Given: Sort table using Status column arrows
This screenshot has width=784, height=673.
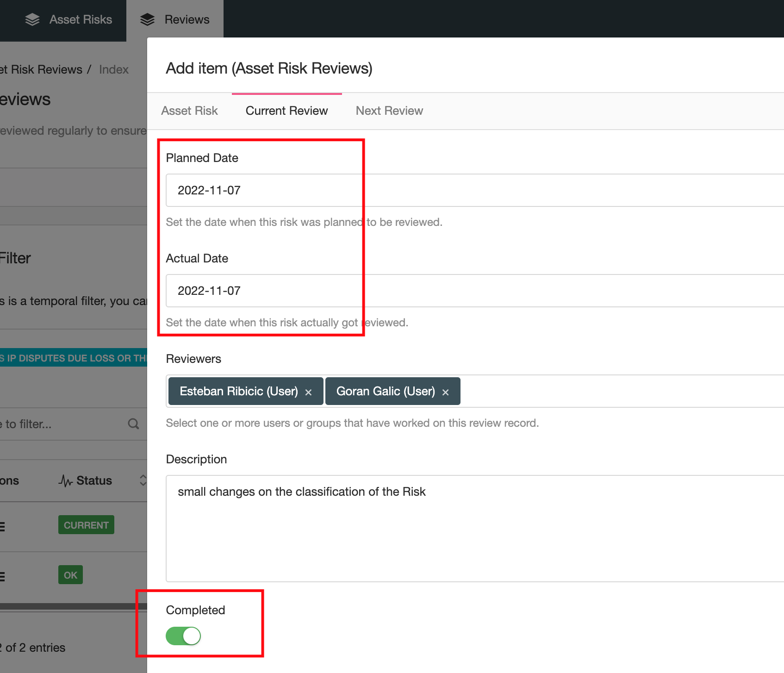Looking at the screenshot, I should point(143,480).
